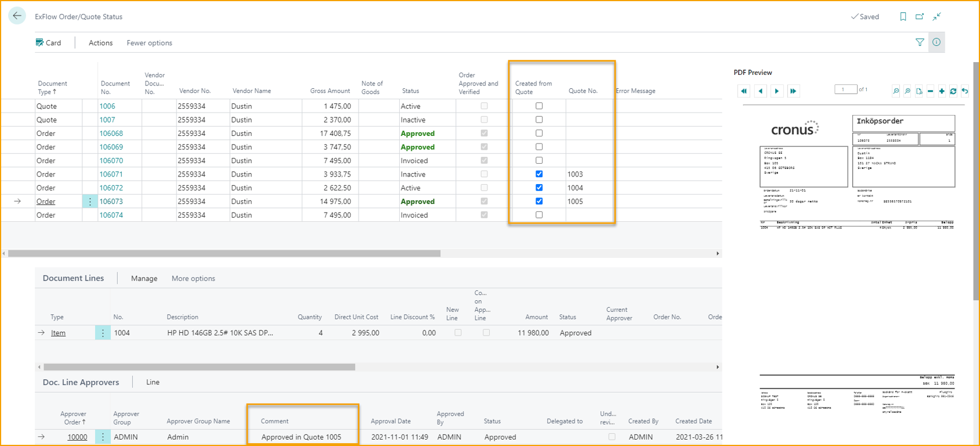Click More options in Document Lines
This screenshot has height=446, width=980.
coord(193,279)
